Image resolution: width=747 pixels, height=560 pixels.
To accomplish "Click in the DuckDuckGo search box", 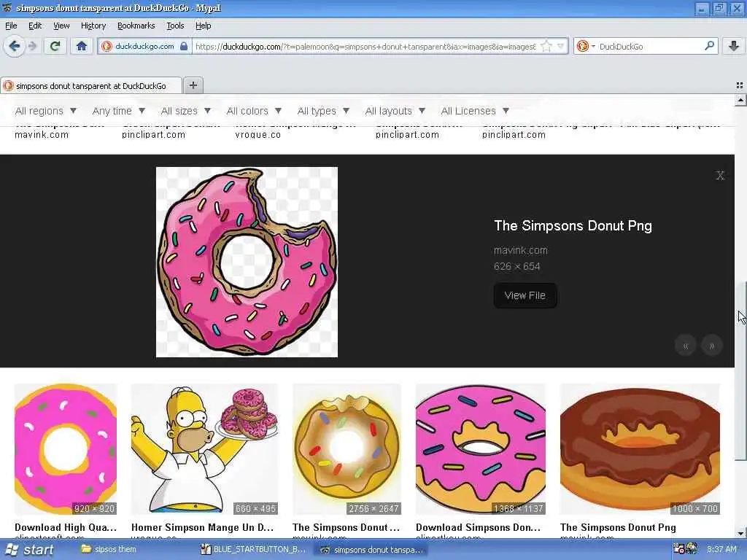I will pos(650,46).
